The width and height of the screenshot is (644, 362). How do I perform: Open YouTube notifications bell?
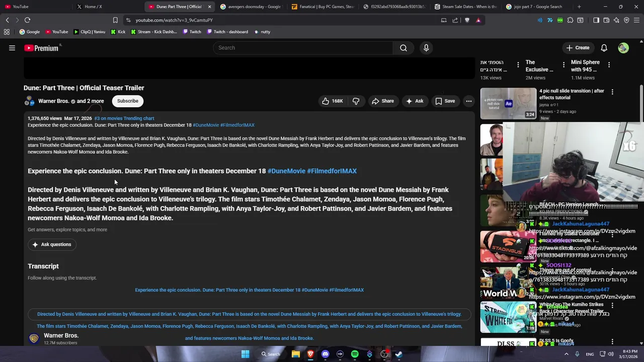[x=604, y=48]
